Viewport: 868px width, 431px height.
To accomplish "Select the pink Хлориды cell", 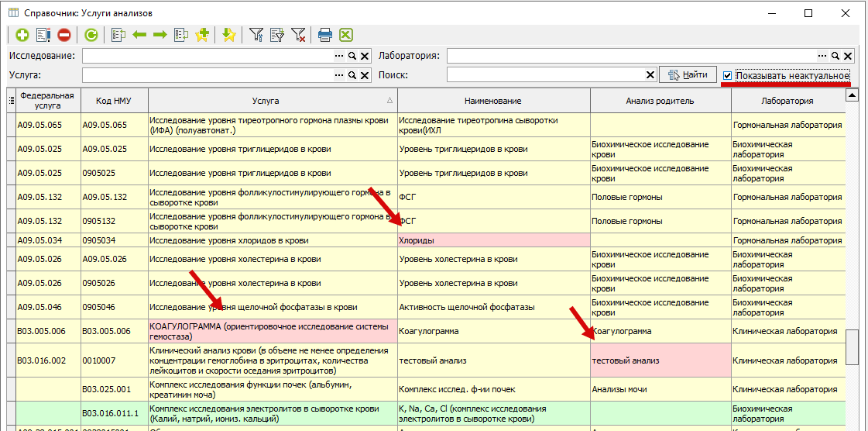I will tap(493, 240).
